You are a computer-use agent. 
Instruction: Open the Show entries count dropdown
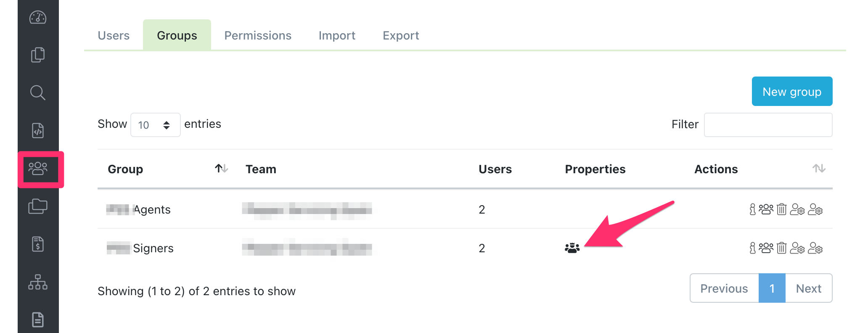[155, 125]
